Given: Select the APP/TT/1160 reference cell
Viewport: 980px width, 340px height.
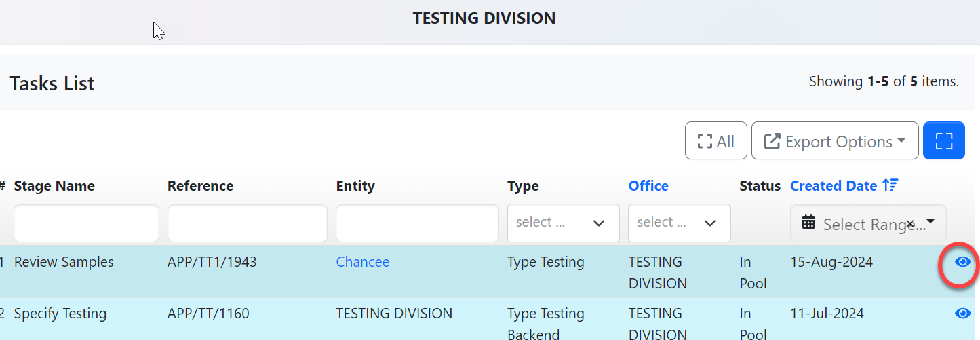Looking at the screenshot, I should pyautogui.click(x=208, y=314).
